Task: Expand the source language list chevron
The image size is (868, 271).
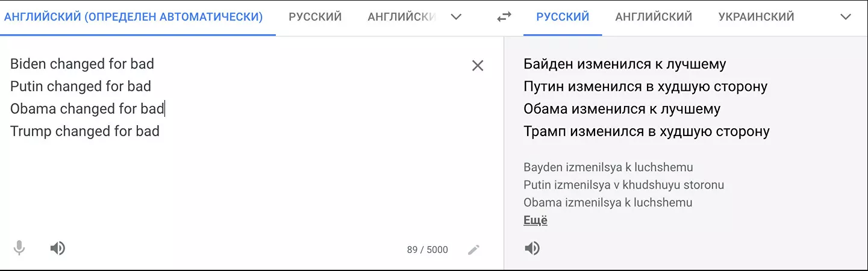Action: coord(456,17)
